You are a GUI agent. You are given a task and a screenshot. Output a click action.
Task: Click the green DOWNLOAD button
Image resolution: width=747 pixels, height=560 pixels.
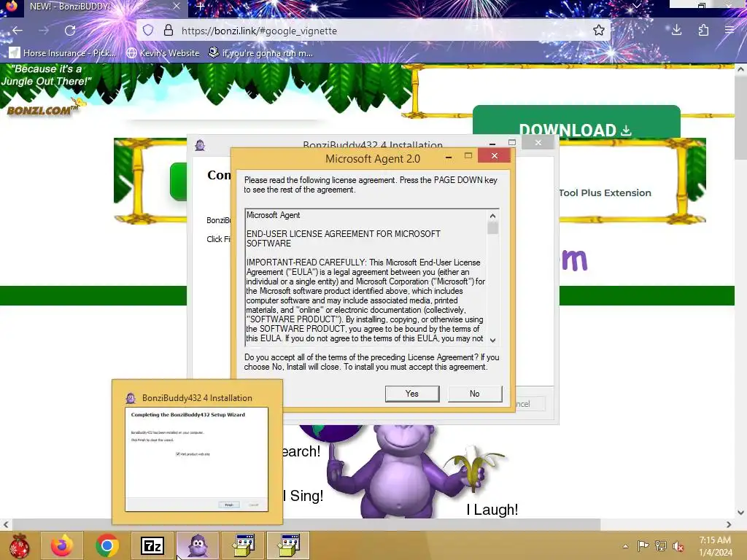(x=576, y=122)
